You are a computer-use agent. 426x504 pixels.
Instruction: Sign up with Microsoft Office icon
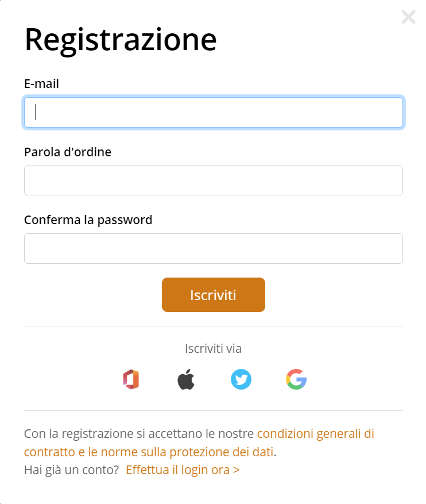131,379
